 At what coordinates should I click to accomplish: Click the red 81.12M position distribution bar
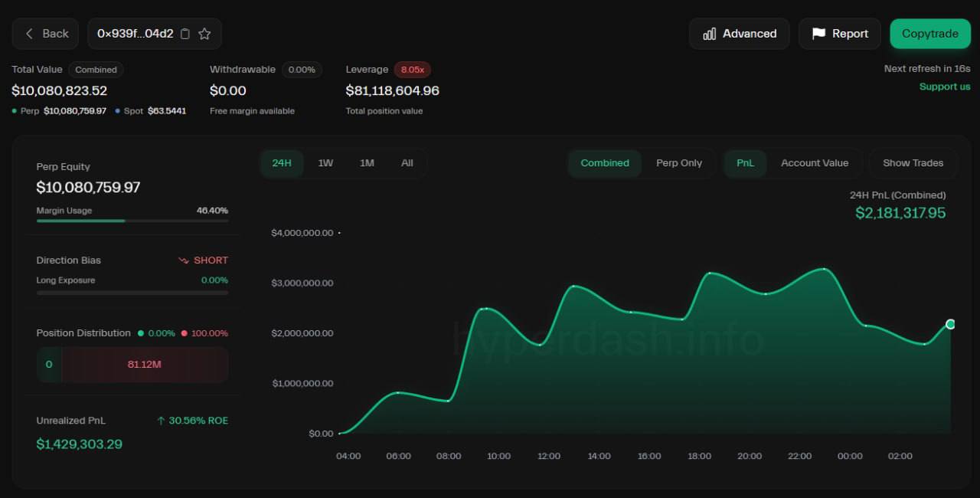(144, 365)
